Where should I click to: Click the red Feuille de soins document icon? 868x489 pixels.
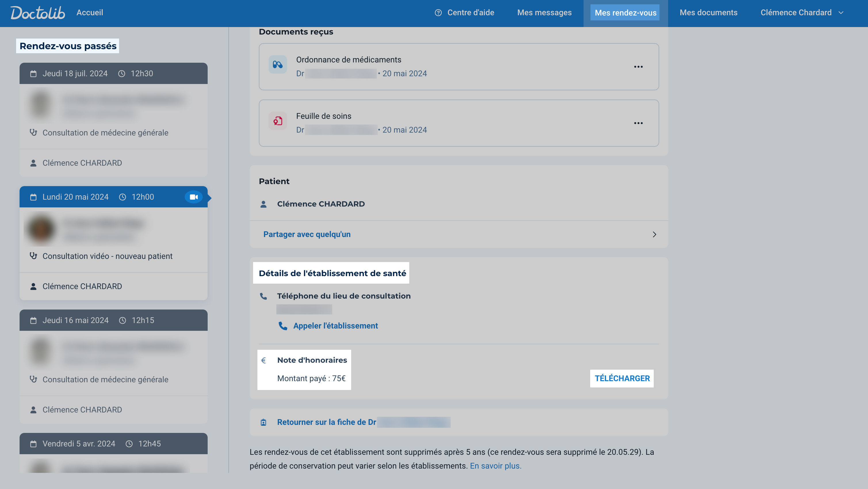278,121
